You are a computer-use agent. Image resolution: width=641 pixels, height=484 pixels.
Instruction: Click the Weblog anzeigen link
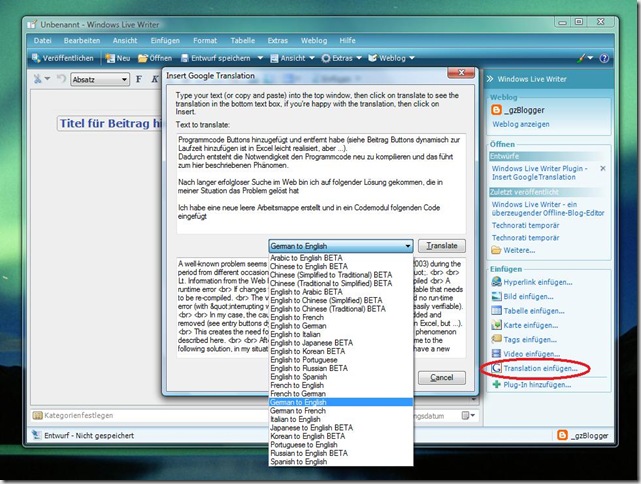pos(521,124)
